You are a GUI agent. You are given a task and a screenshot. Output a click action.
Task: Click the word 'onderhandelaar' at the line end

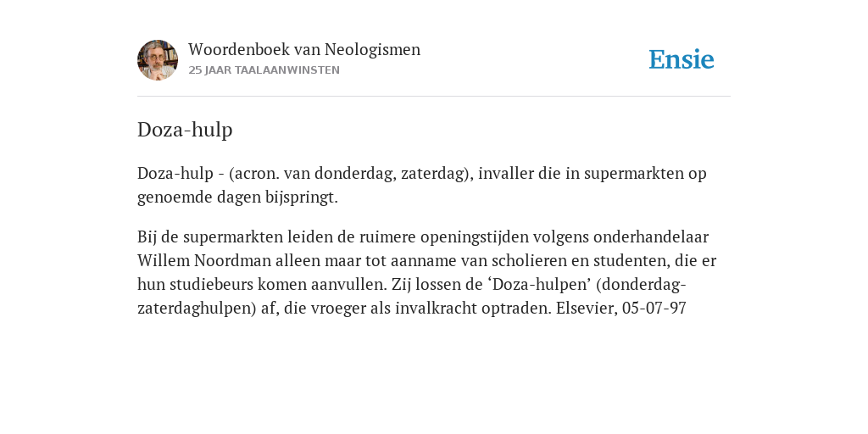point(651,237)
